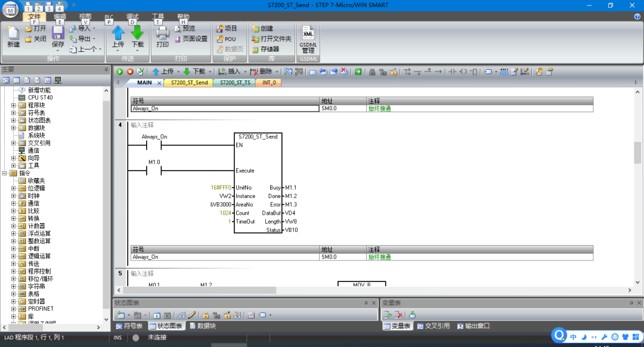Image resolution: width=644 pixels, height=347 pixels.
Task: Click the 保存 save floppy icon
Action: coord(58,33)
